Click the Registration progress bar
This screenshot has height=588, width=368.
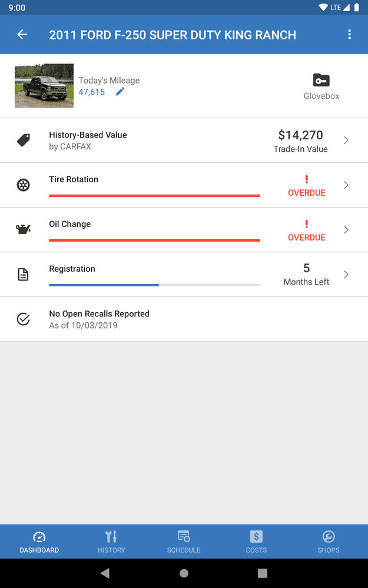pyautogui.click(x=154, y=285)
